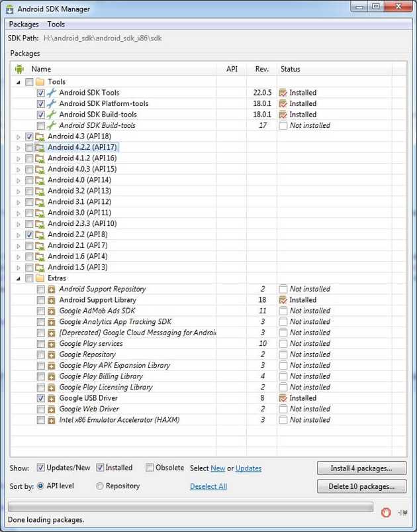The height and width of the screenshot is (532, 417).
Task: Click the Install 4 packages button
Action: (361, 468)
